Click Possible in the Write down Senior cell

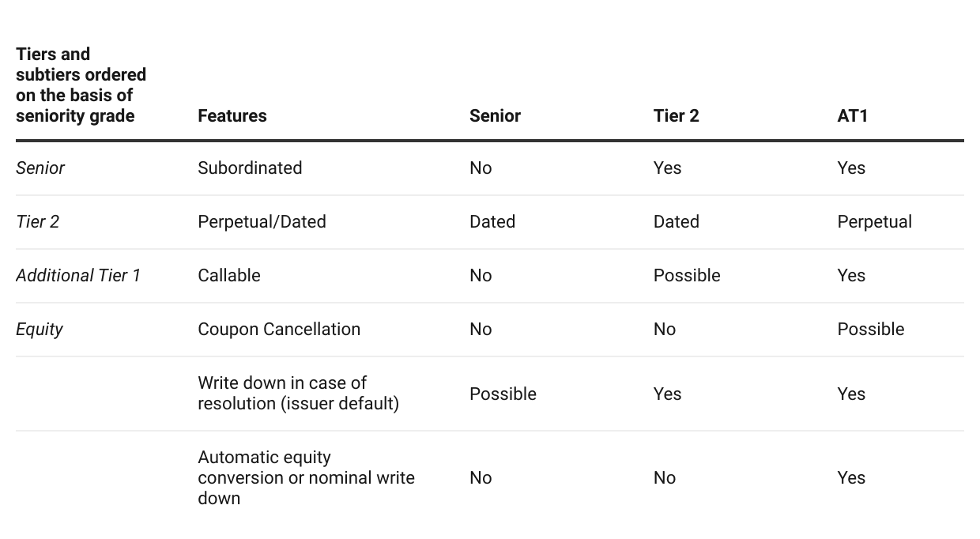tap(503, 394)
